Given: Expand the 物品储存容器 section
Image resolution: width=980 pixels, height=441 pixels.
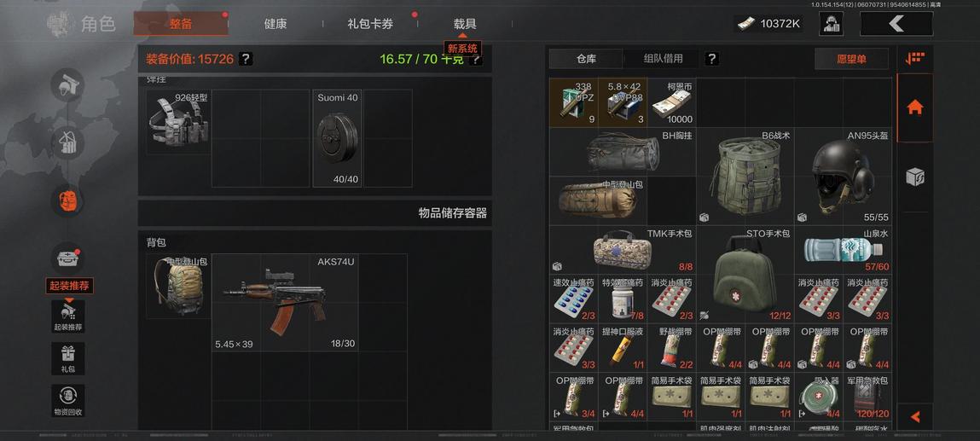Looking at the screenshot, I should click(315, 213).
